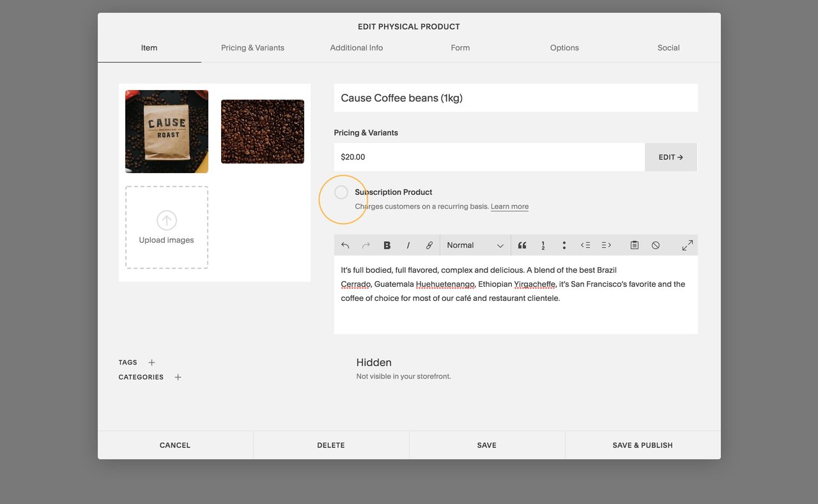Open the Additional Info tab
The image size is (818, 504).
tap(356, 47)
